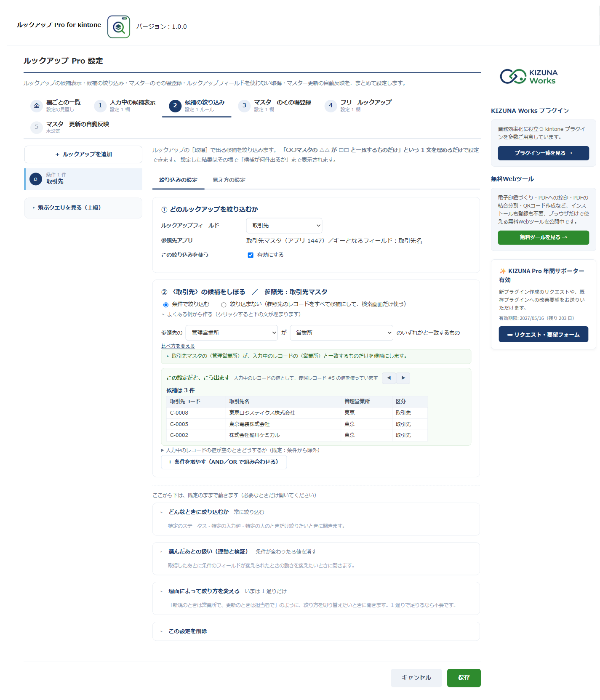
Task: Click the 比べ方を変える link
Action: click(x=178, y=346)
